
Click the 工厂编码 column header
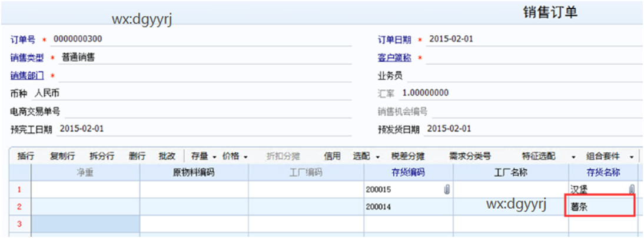pyautogui.click(x=306, y=173)
